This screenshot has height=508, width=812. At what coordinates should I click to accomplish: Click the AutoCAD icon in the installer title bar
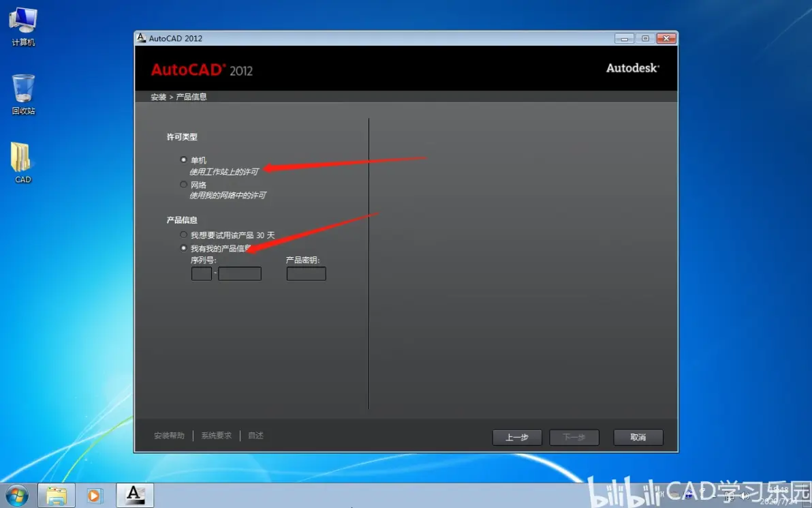point(141,38)
